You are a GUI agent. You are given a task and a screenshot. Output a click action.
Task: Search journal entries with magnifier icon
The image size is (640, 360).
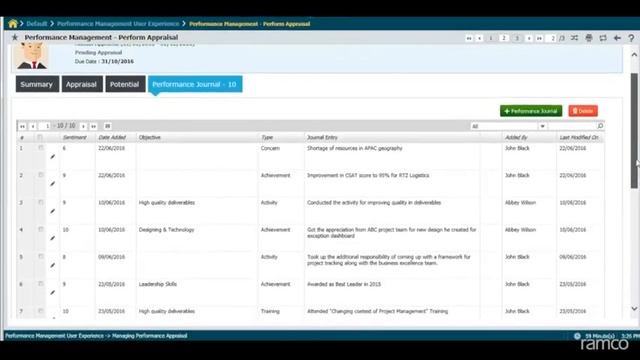pos(600,126)
